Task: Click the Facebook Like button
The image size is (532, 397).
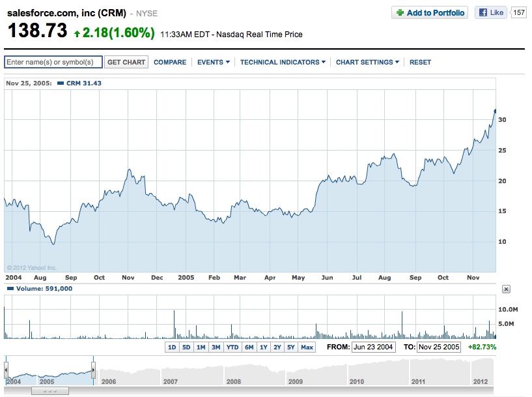Action: [491, 12]
